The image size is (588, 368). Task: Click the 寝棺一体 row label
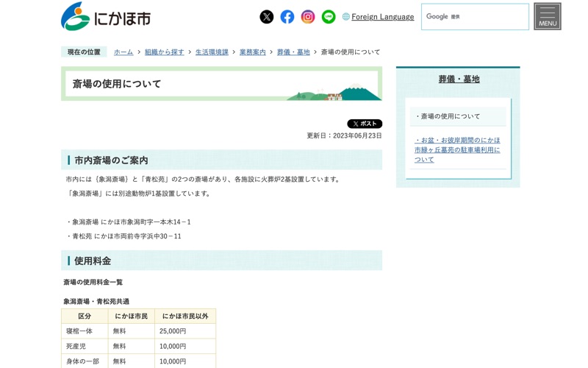(x=85, y=331)
